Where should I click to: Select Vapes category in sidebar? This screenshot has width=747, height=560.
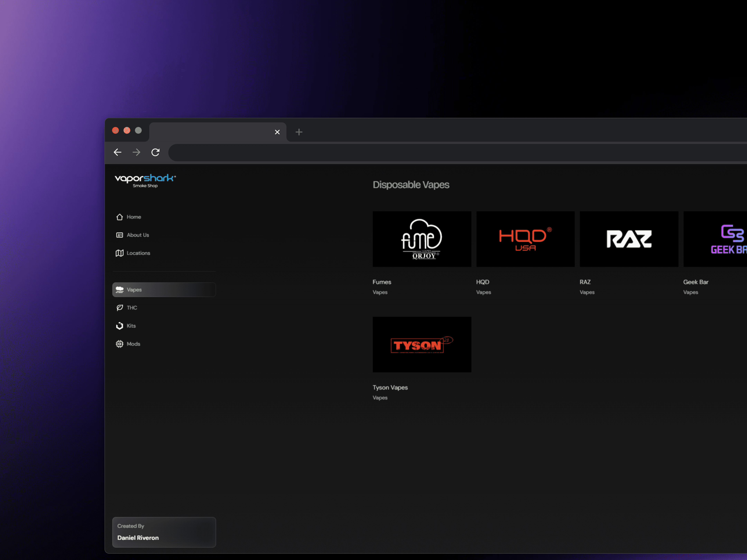coord(164,290)
